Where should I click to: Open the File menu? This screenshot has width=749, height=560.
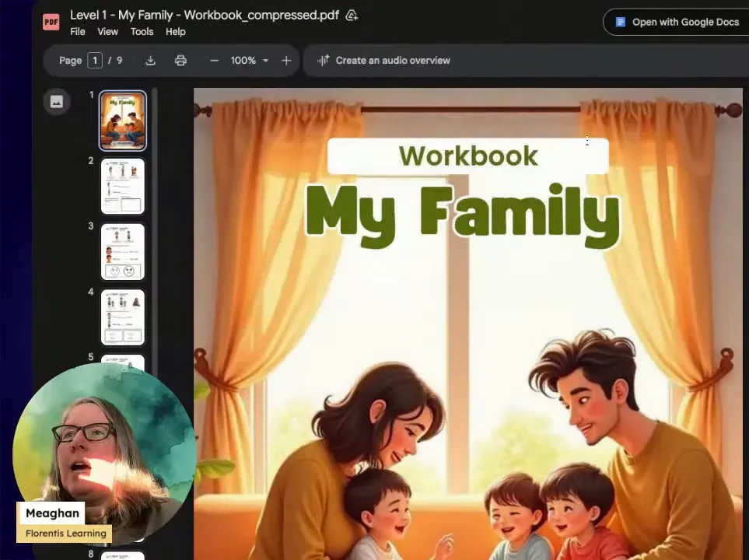point(77,32)
